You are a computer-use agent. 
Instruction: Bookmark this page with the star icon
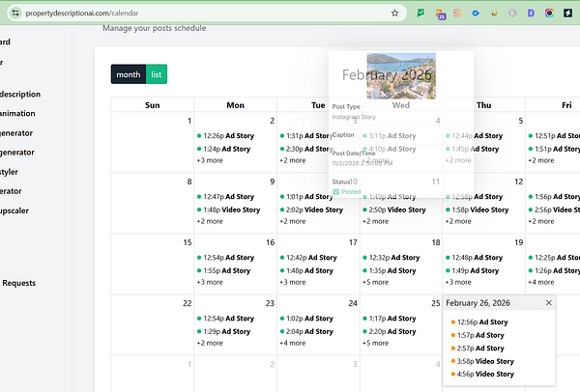394,13
